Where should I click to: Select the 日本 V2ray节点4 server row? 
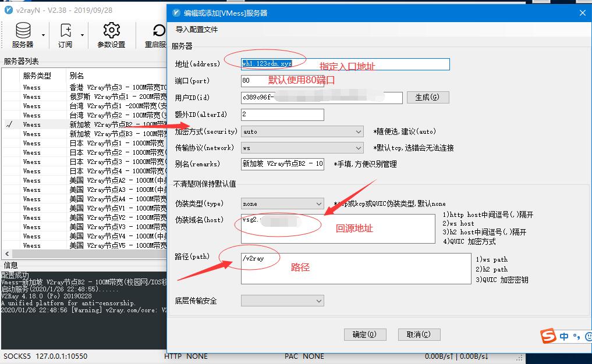coord(84,171)
